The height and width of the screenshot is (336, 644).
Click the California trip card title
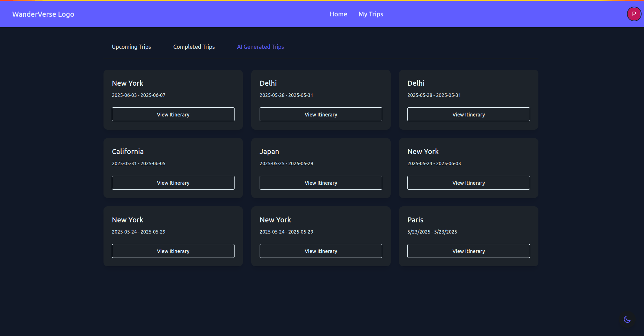(x=128, y=152)
